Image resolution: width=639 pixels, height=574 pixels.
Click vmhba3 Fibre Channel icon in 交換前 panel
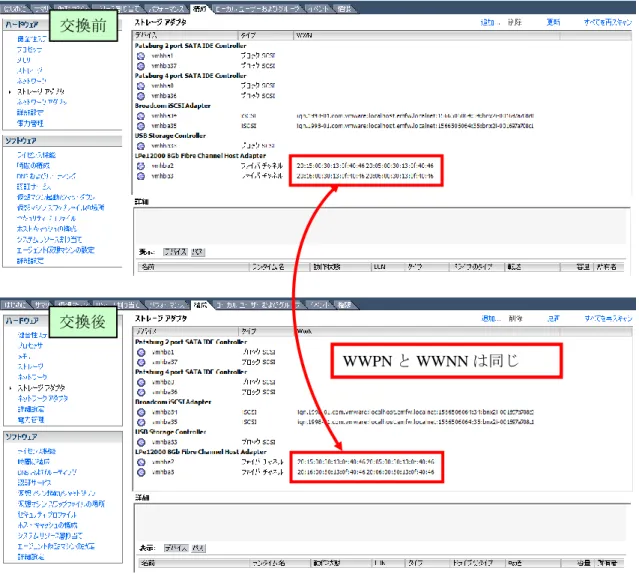(x=141, y=176)
